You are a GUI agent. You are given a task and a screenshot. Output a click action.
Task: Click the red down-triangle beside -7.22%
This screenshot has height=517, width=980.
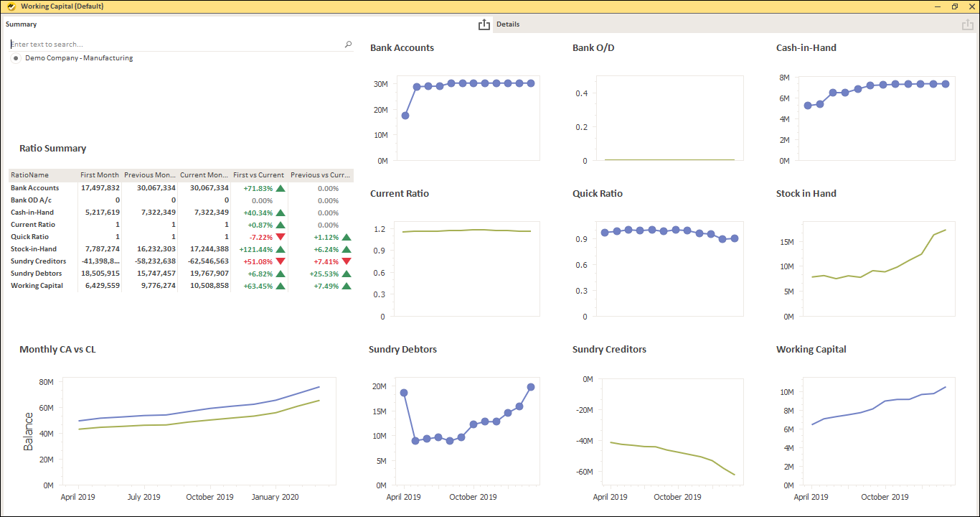280,236
